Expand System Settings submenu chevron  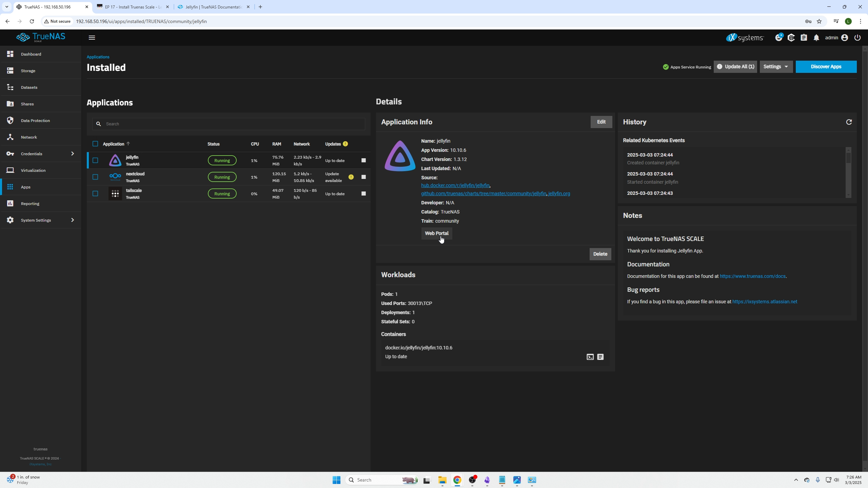click(73, 220)
